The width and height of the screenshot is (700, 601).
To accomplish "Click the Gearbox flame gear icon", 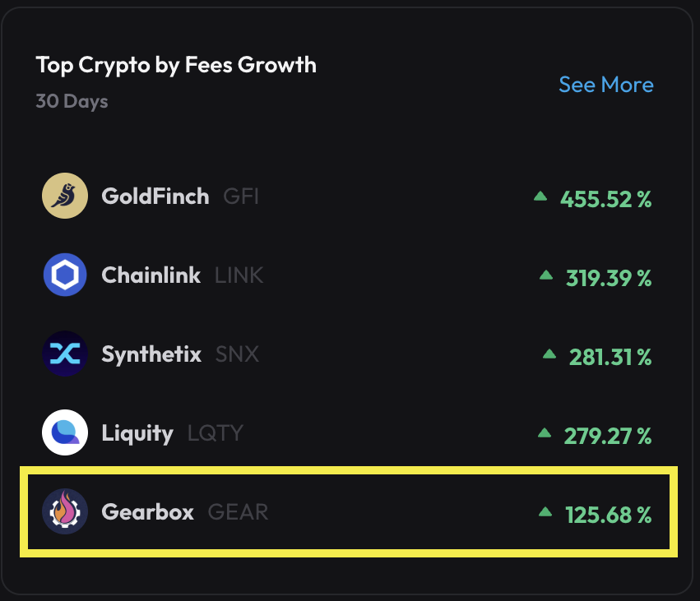I will tap(65, 511).
